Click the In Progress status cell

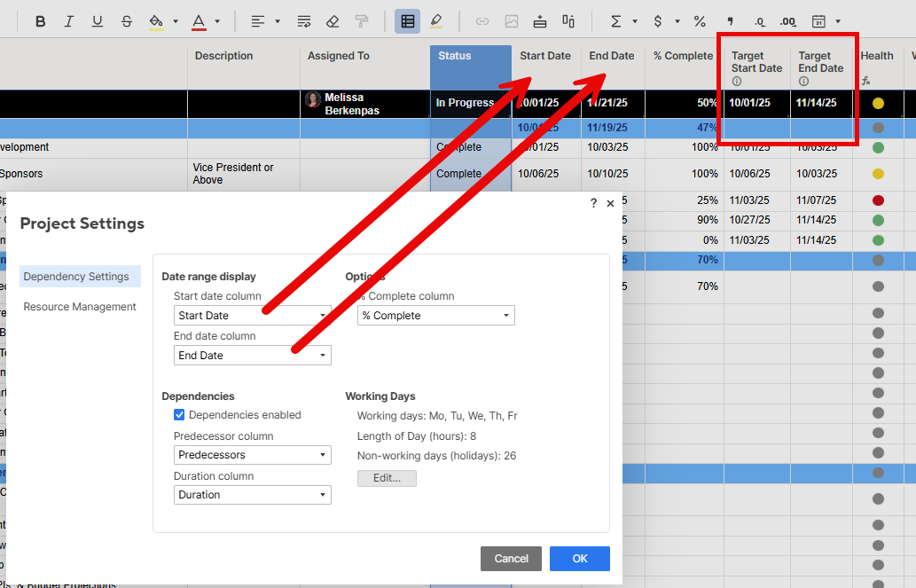point(471,104)
